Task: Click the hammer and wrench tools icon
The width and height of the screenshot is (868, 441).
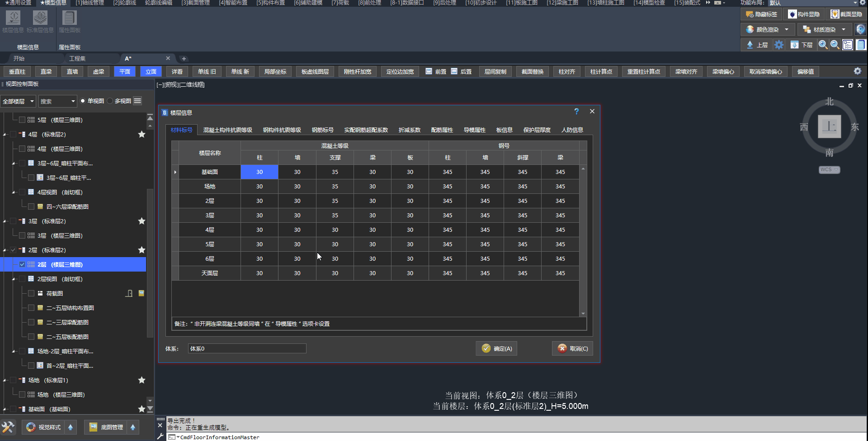Action: click(x=8, y=427)
